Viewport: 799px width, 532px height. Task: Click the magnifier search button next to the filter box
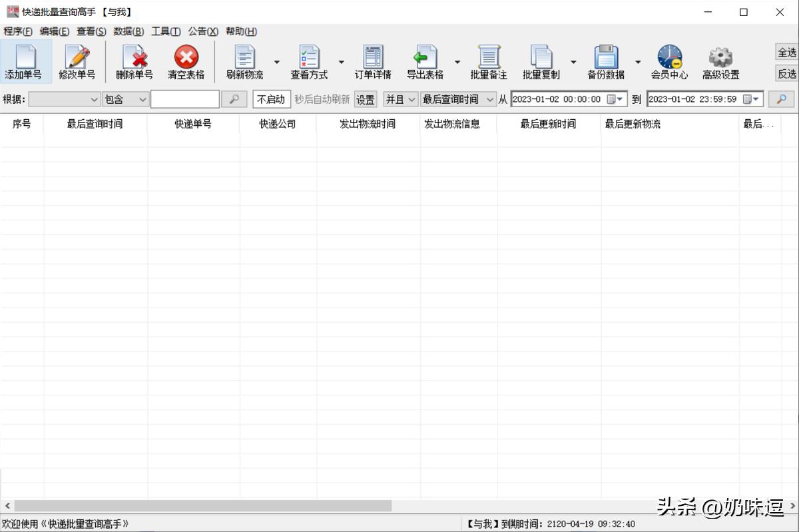pyautogui.click(x=234, y=99)
